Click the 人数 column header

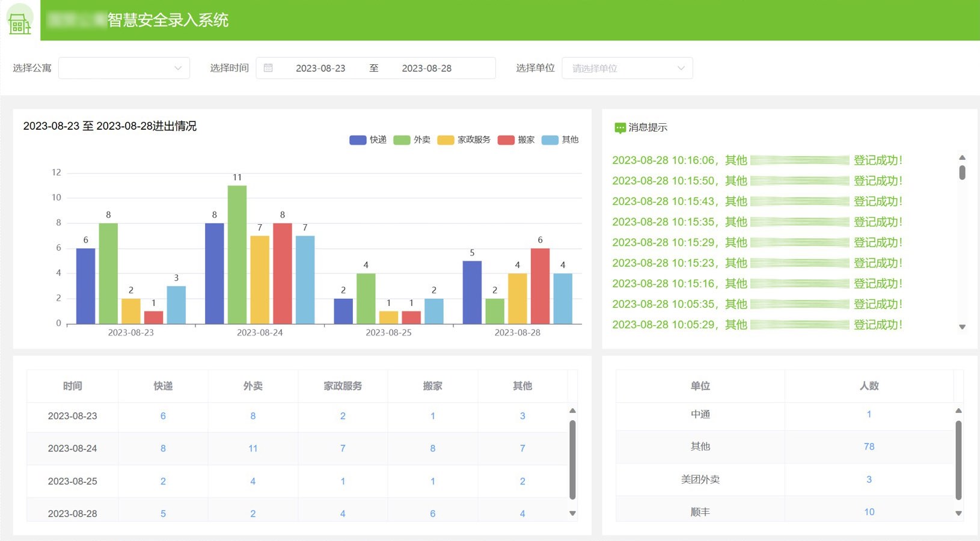click(869, 386)
